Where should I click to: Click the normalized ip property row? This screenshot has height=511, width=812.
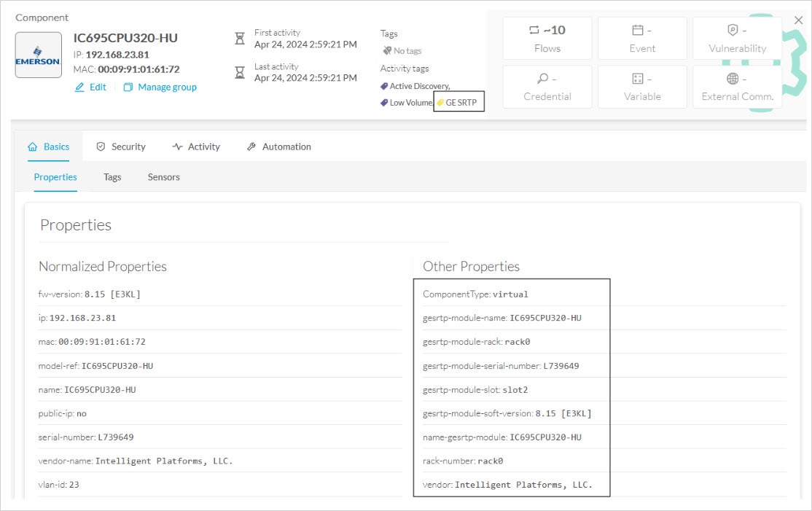pyautogui.click(x=220, y=318)
